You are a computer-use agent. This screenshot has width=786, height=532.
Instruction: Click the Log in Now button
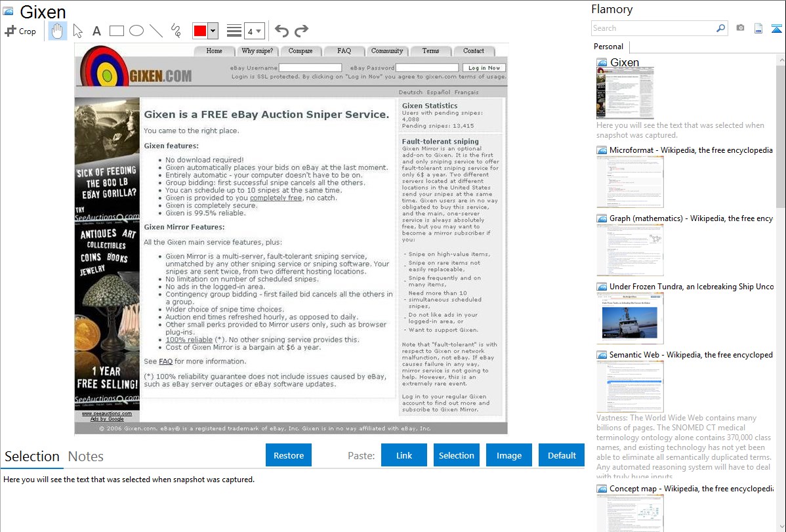[x=484, y=68]
